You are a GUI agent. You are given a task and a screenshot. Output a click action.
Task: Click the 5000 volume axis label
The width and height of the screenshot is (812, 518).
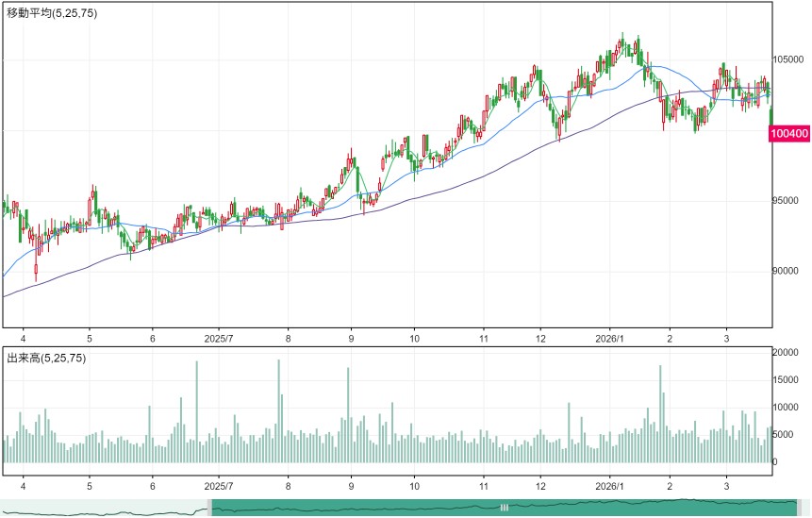783,435
